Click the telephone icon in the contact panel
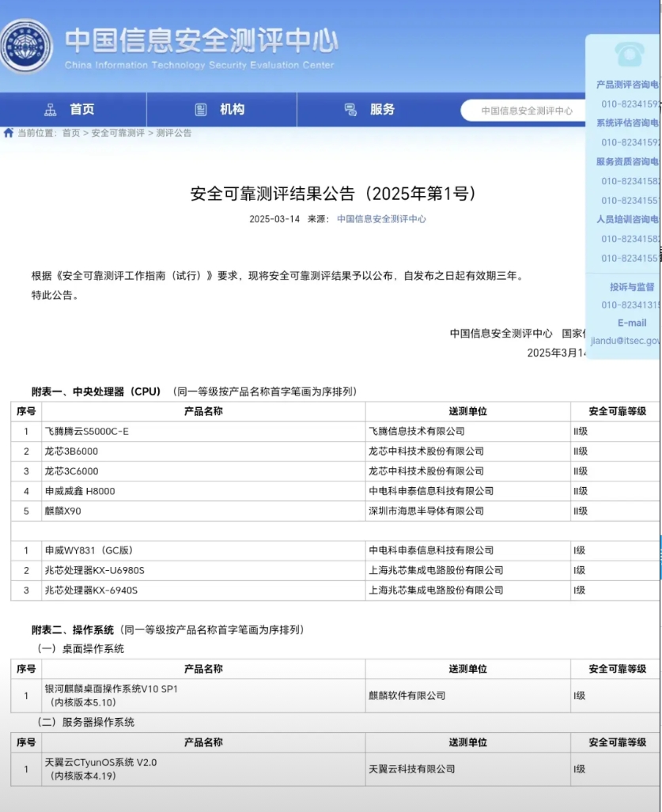This screenshot has height=812, width=662. pos(630,55)
